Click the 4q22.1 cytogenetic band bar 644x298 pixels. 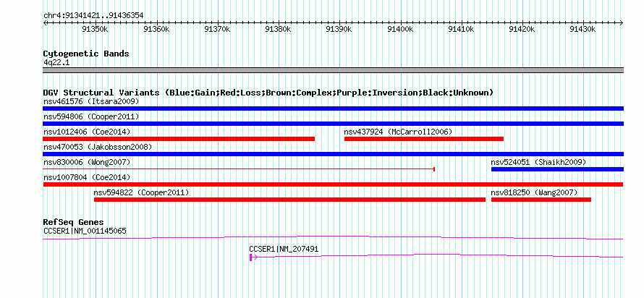(x=333, y=70)
